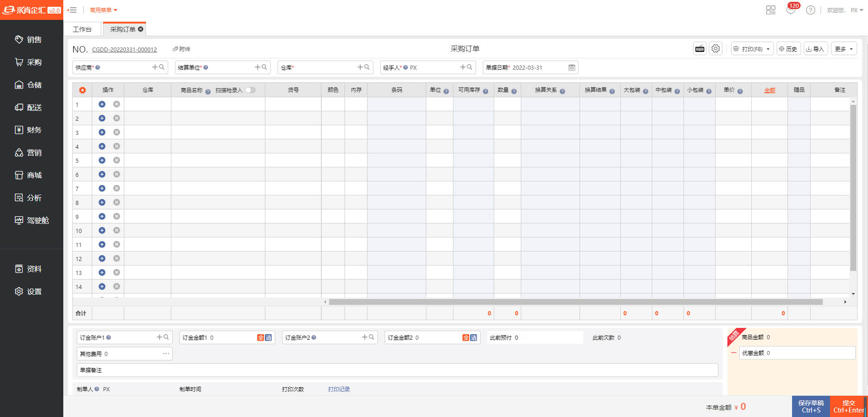Collapse the left sidebar menu
868x417 pixels.
point(72,10)
